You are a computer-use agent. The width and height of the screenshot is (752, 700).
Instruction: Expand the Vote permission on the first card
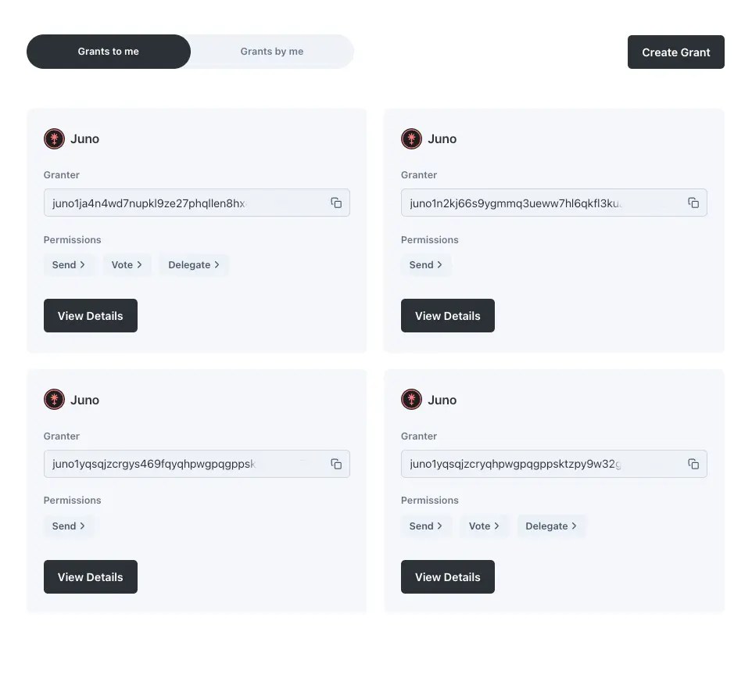[127, 264]
